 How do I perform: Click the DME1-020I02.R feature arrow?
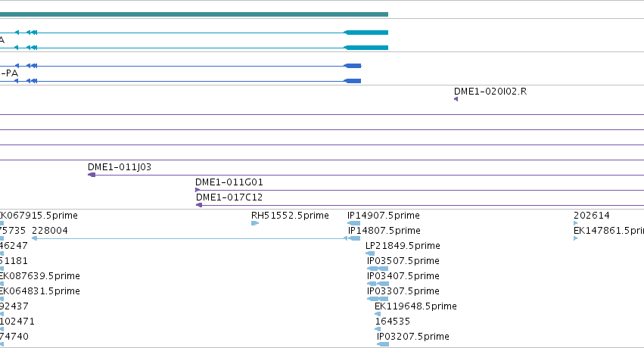(456, 99)
